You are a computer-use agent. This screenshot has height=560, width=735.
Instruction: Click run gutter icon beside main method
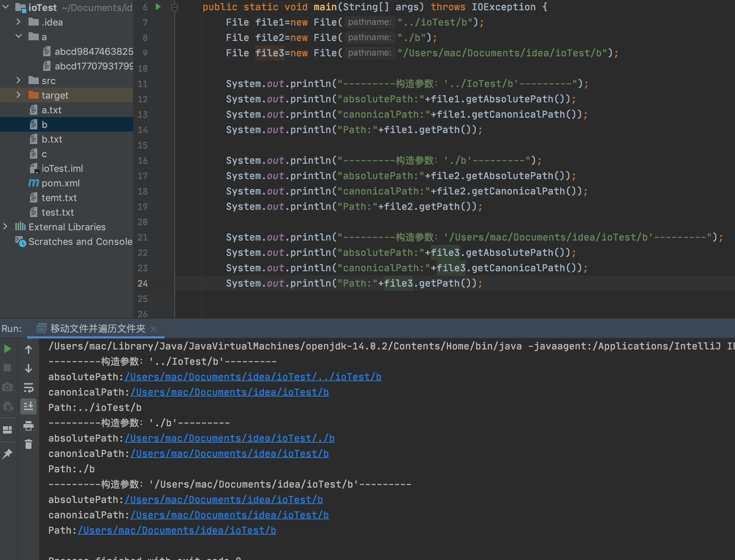point(158,7)
